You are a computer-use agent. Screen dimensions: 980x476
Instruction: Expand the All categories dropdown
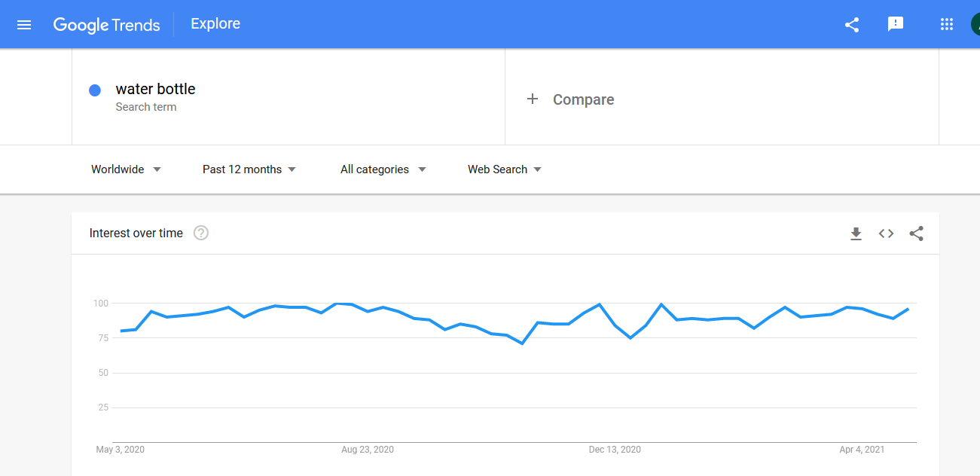point(383,169)
